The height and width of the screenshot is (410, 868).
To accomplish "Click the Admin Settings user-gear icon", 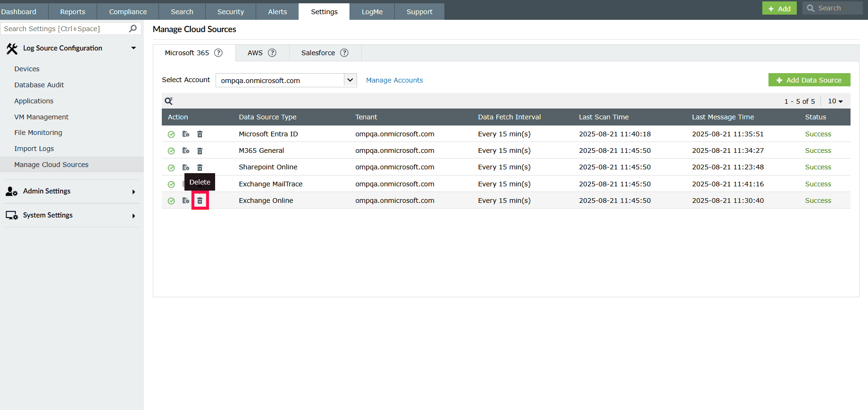I will [x=12, y=192].
